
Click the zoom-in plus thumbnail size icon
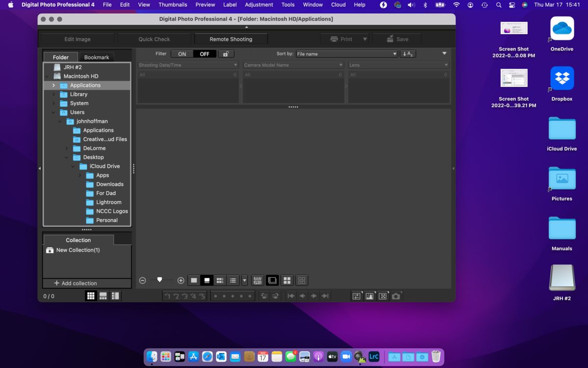181,281
